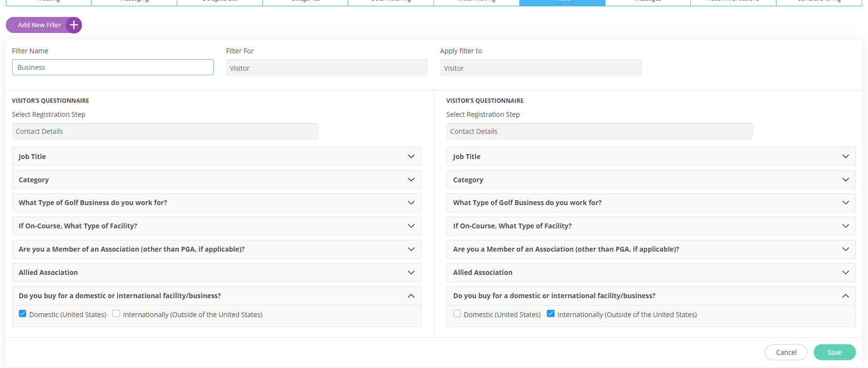This screenshot has height=368, width=868.
Task: Uncheck Domestic (United States) in left panel
Action: pos(23,314)
